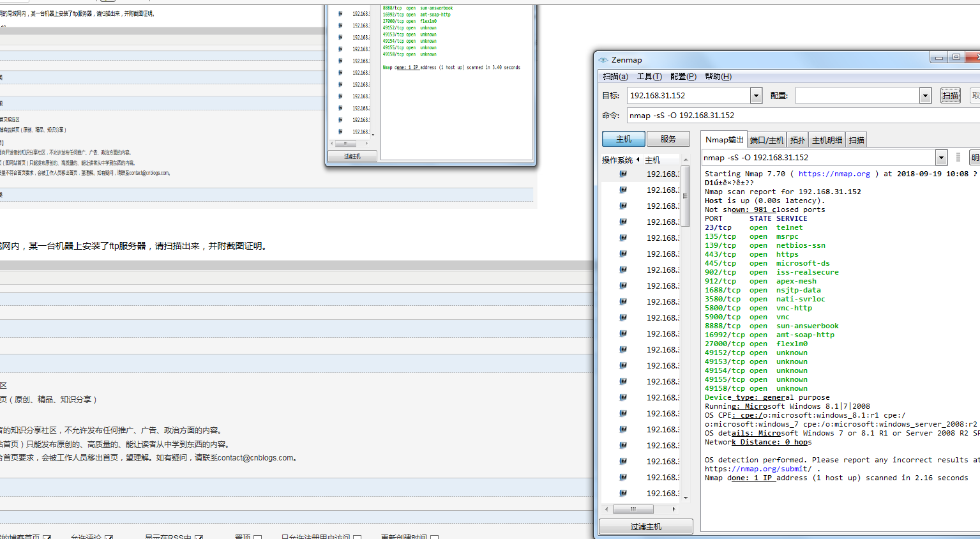980x539 pixels.
Task: Click the 'apex-mesh' service text
Action: tap(796, 281)
